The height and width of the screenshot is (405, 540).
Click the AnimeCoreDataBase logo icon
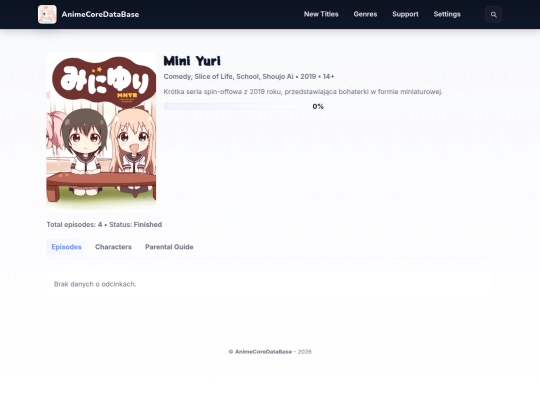[x=47, y=14]
